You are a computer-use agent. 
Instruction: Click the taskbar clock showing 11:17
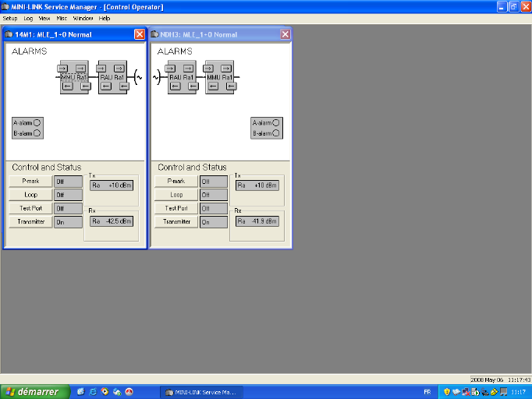(518, 392)
